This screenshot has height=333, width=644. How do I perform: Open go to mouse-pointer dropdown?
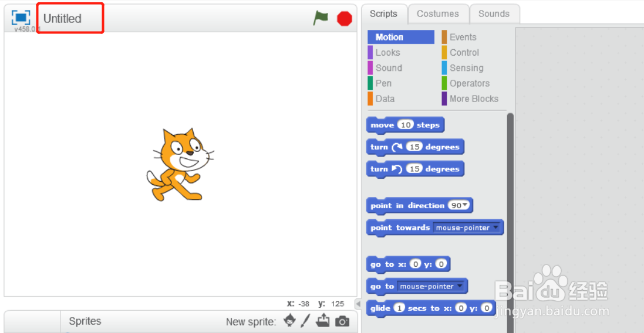point(431,286)
